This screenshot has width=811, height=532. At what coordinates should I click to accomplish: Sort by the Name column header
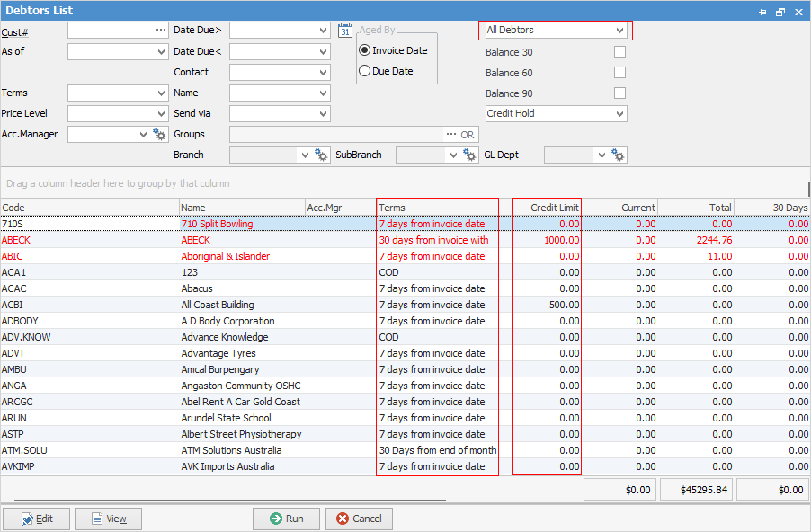[241, 208]
